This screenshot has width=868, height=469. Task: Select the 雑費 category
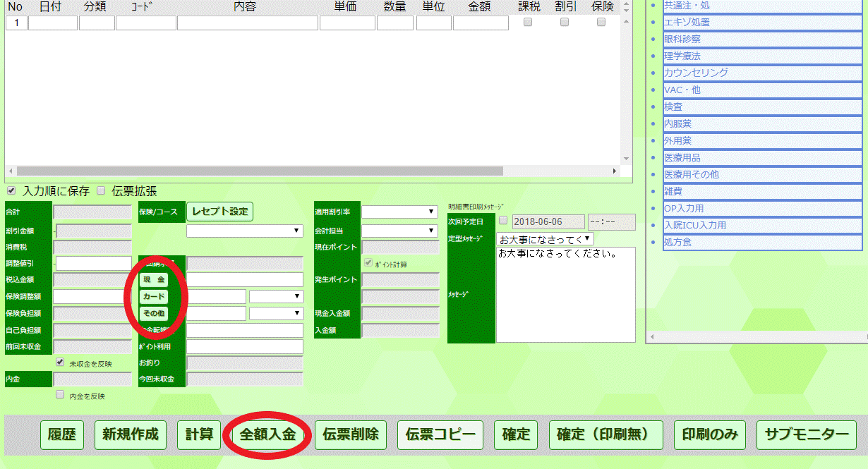(763, 191)
